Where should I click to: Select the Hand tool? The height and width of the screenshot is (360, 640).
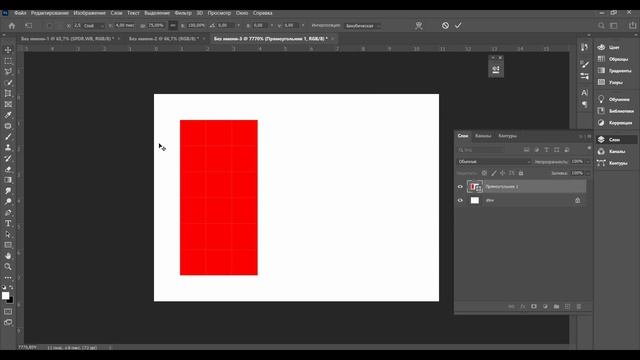(x=8, y=256)
